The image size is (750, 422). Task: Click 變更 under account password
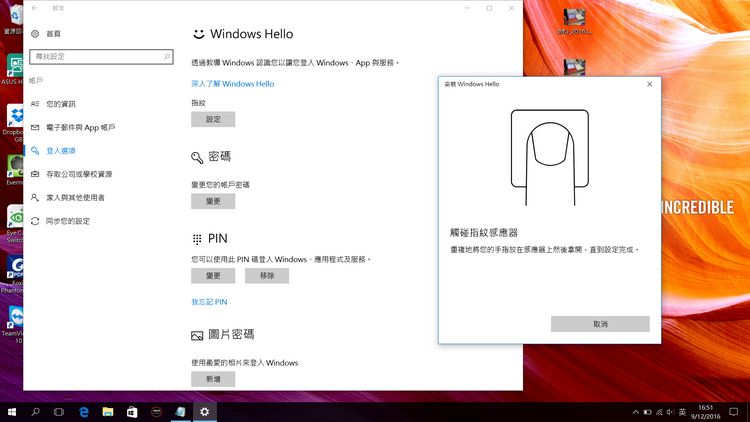click(x=213, y=201)
